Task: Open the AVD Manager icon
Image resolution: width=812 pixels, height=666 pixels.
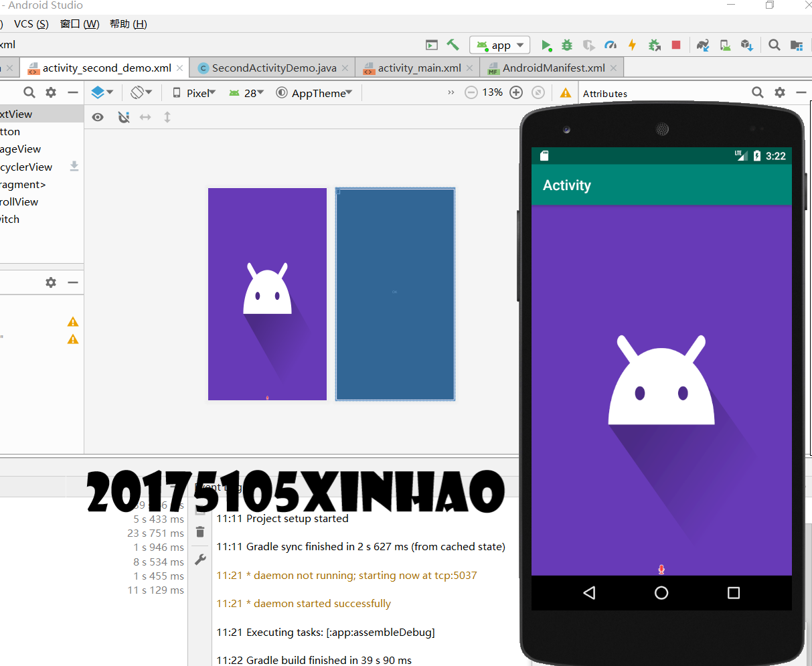Action: 725,45
